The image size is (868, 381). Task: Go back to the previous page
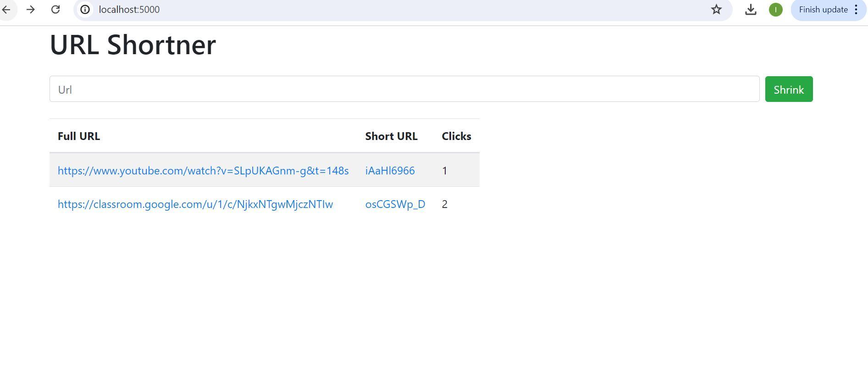6,10
